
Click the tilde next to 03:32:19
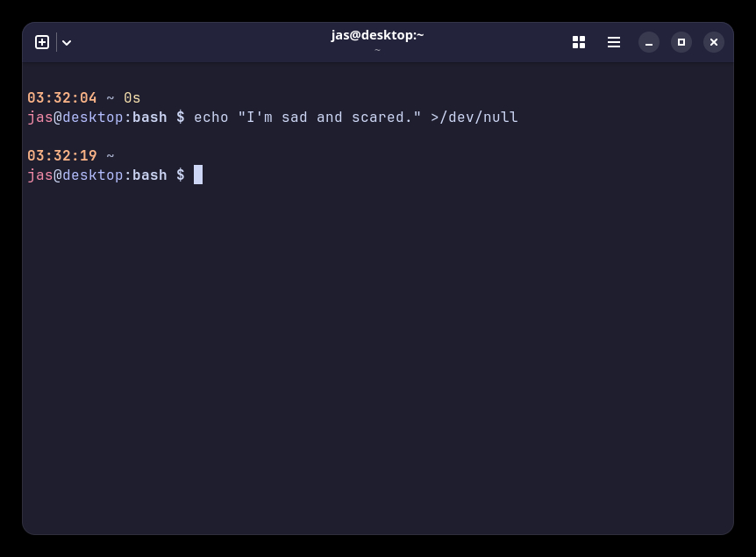[x=111, y=156]
